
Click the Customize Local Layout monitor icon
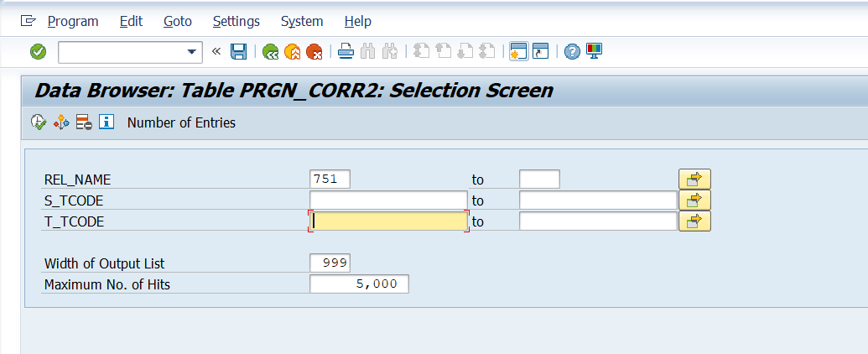(594, 51)
